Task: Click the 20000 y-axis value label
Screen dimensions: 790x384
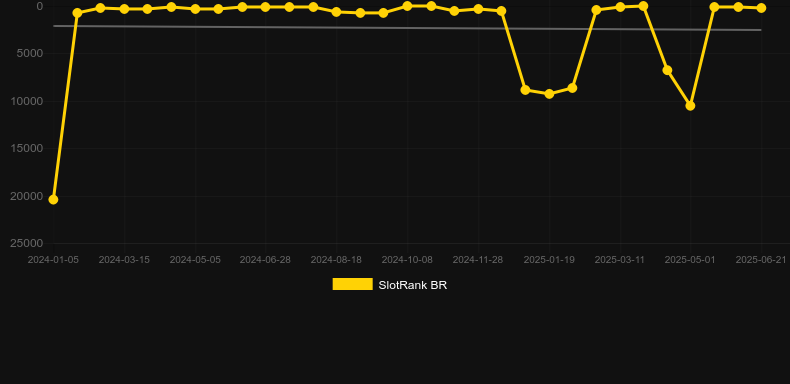Action: 27,196
